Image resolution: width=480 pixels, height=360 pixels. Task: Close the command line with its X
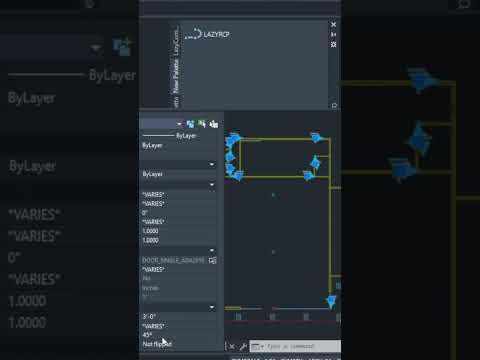coord(232,347)
